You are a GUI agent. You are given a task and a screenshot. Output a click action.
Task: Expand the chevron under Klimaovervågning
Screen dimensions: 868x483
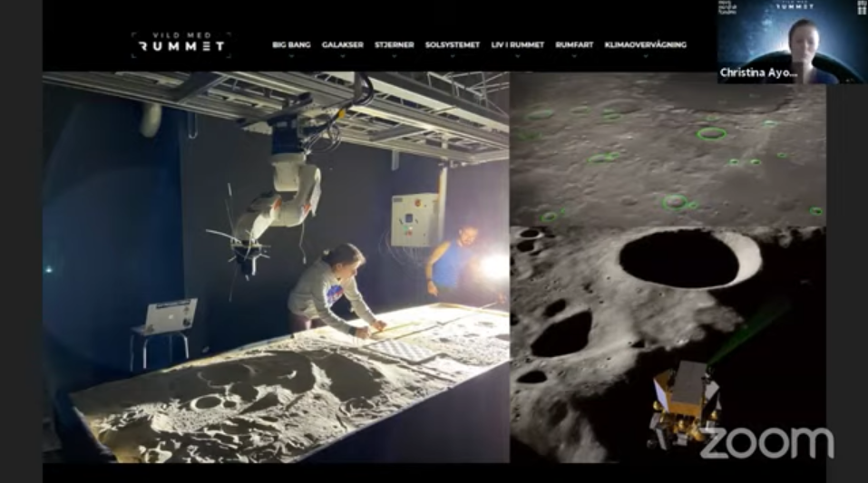click(x=645, y=56)
